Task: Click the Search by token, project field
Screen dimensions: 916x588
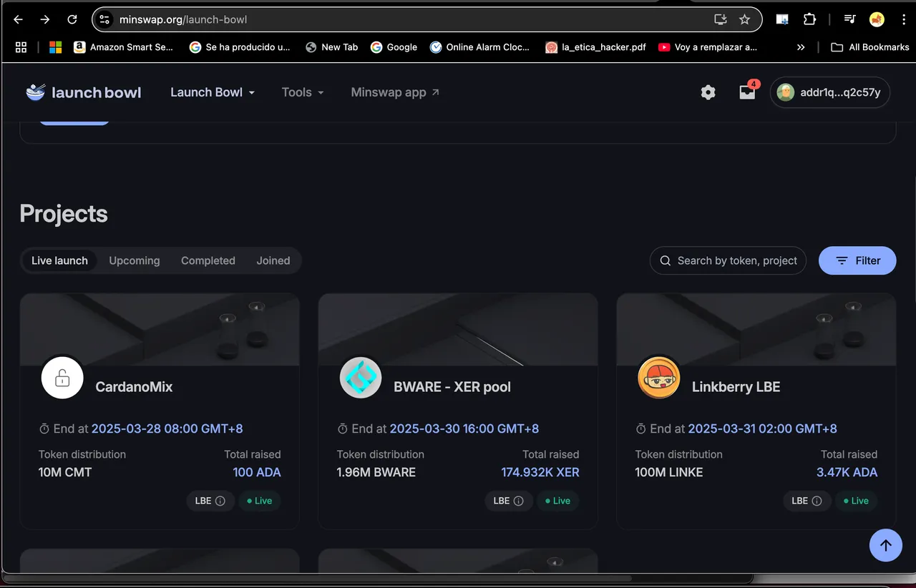Action: point(728,260)
